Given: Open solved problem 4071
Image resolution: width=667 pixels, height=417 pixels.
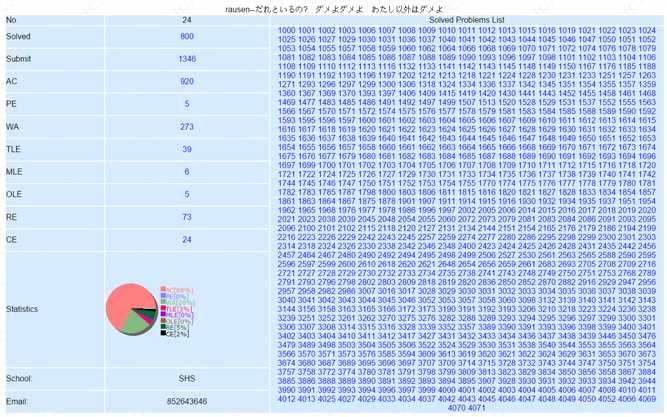Looking at the screenshot, I should tap(476, 408).
